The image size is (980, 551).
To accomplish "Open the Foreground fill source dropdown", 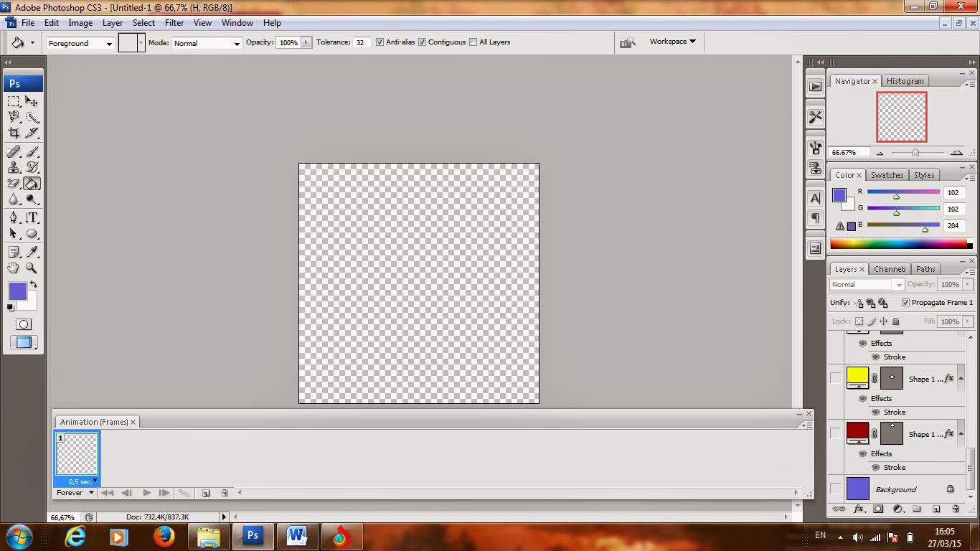I will tap(80, 43).
